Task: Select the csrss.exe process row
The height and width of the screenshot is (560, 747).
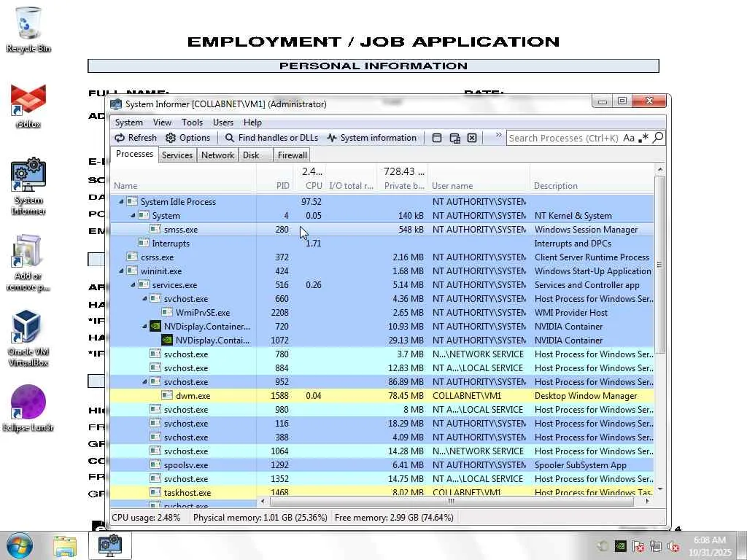Action: pos(382,257)
